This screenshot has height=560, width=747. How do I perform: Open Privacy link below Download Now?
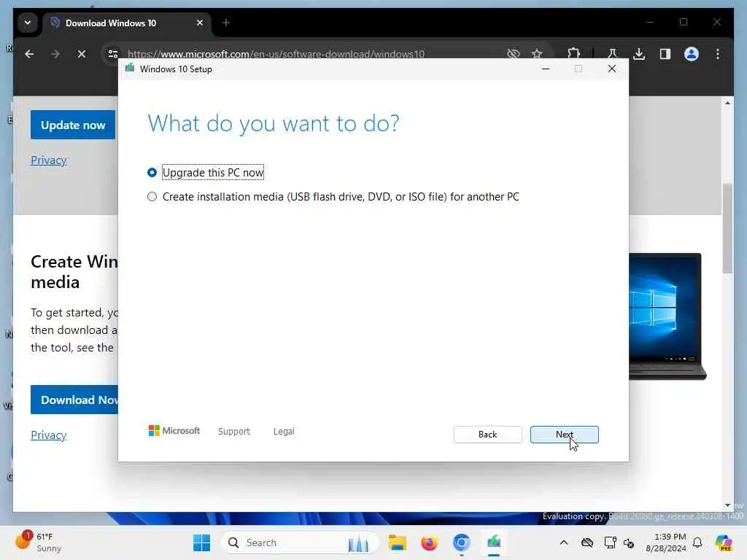49,435
